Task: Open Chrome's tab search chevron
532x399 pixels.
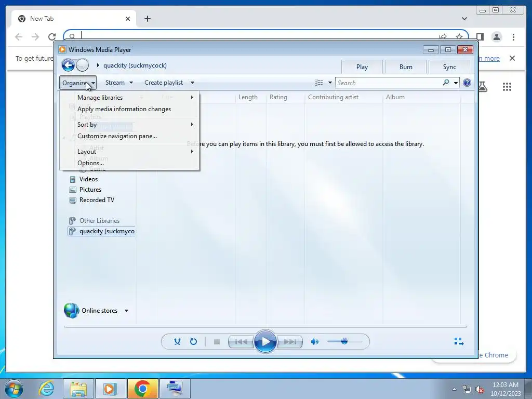Action: [x=464, y=19]
